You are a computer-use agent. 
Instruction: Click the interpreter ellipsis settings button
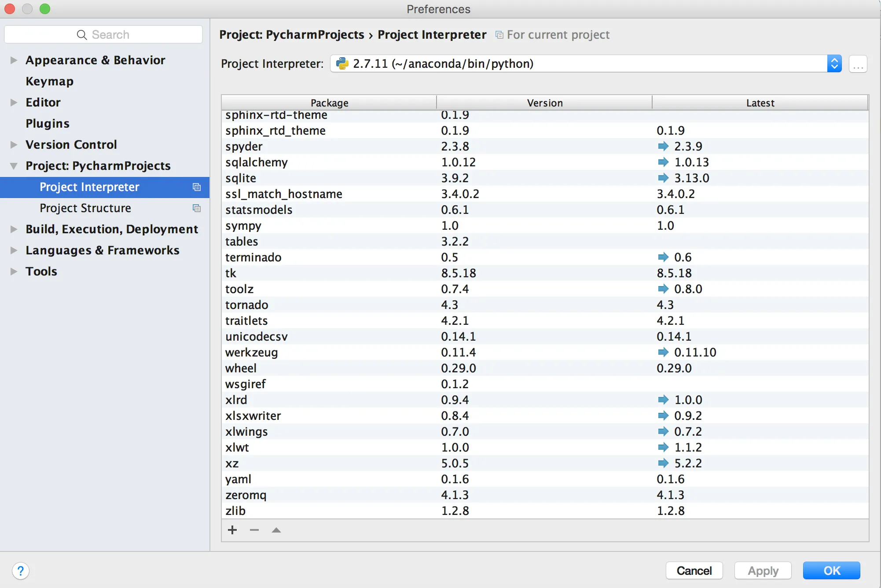point(858,64)
